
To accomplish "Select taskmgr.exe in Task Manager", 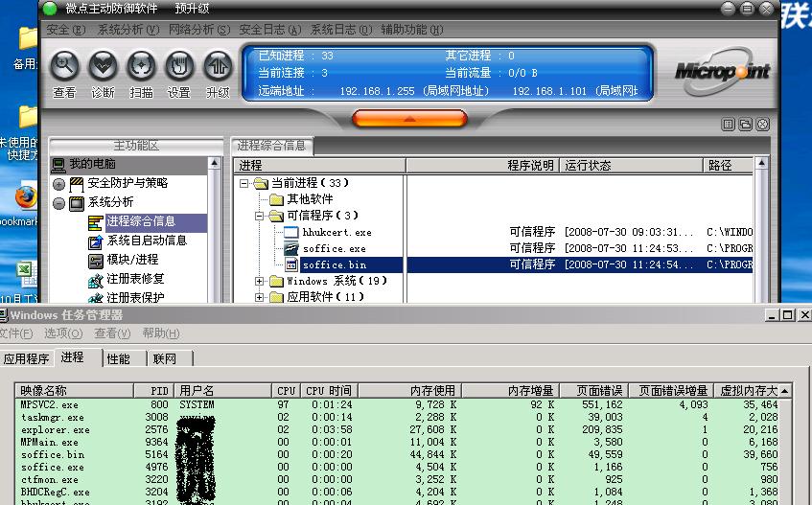I will [x=53, y=417].
